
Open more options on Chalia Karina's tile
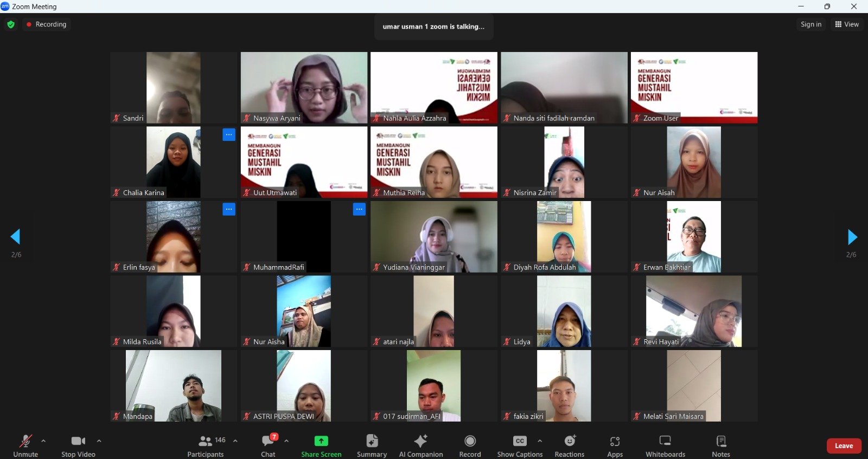tap(229, 135)
